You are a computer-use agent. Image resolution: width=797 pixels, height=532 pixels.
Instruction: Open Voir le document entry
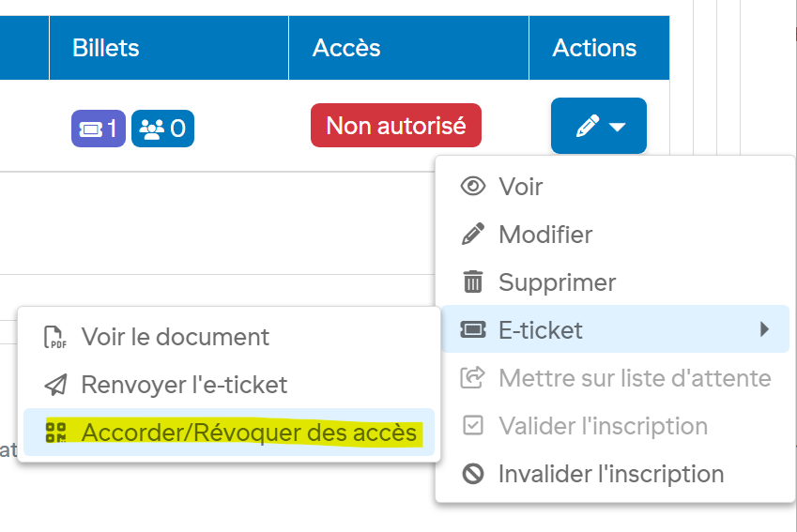(x=176, y=337)
